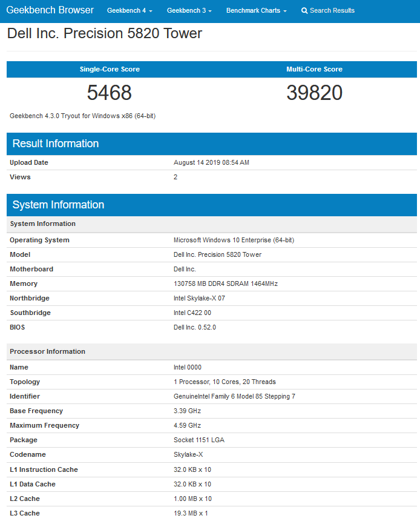Click the L1 Data Cache value
Viewport: 420px width, 524px height.
click(x=192, y=484)
